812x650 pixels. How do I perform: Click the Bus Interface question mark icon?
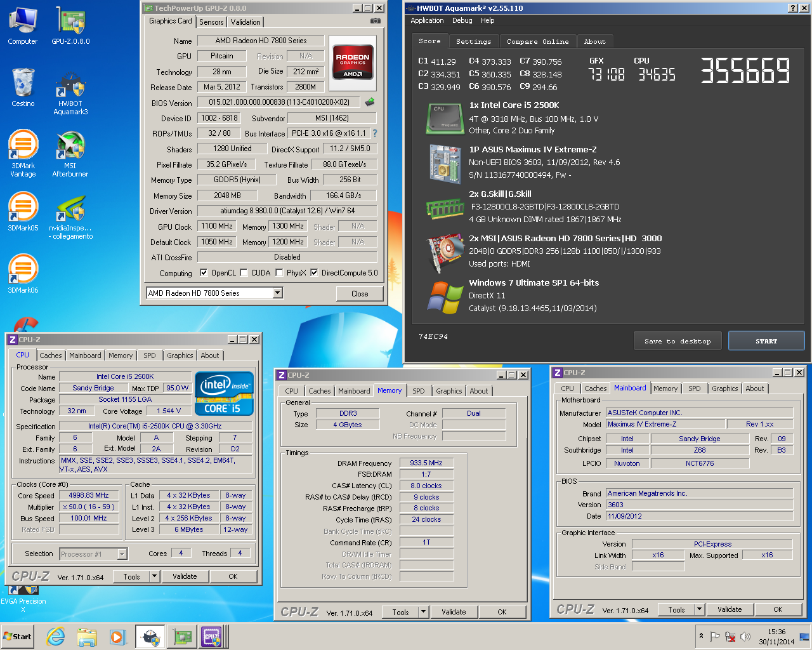click(x=375, y=133)
